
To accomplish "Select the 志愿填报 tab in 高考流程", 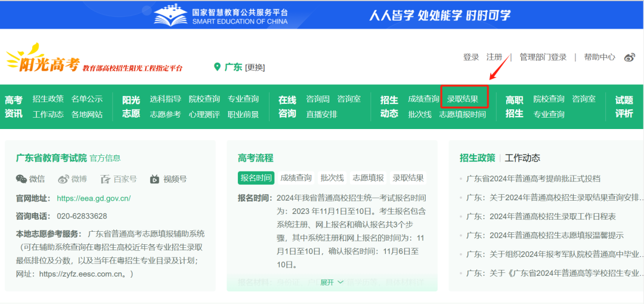I will pos(368,178).
